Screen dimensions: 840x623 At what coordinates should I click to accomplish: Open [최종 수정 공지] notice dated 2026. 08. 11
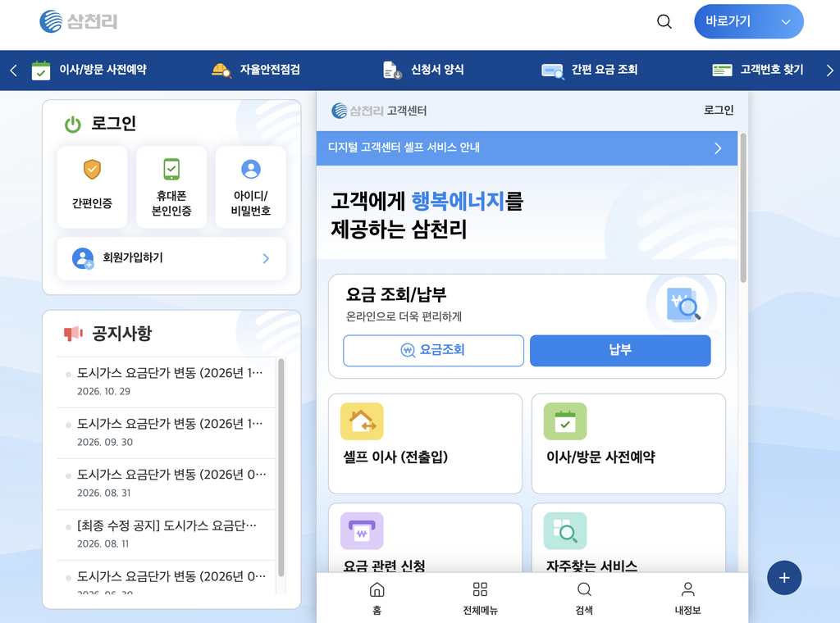point(166,534)
